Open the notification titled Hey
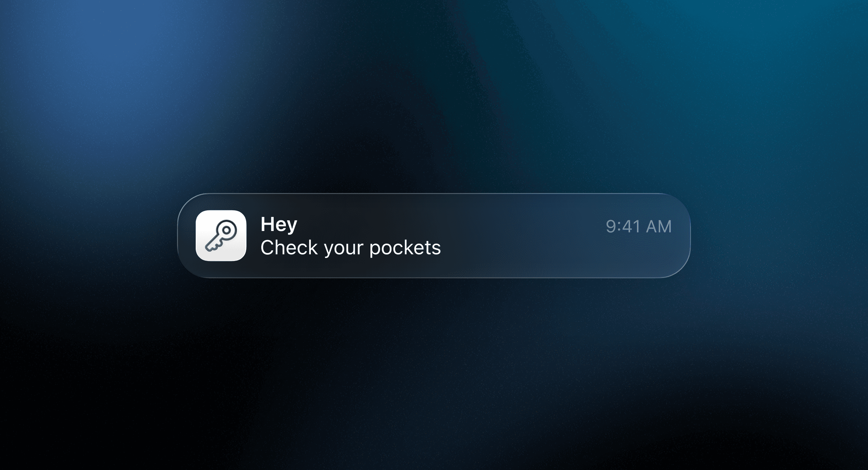 [279, 224]
